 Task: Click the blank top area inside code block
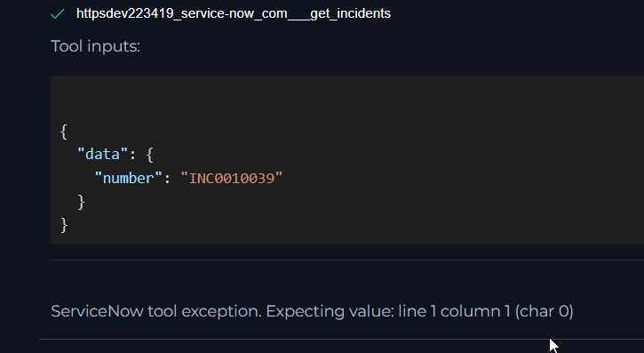347,99
